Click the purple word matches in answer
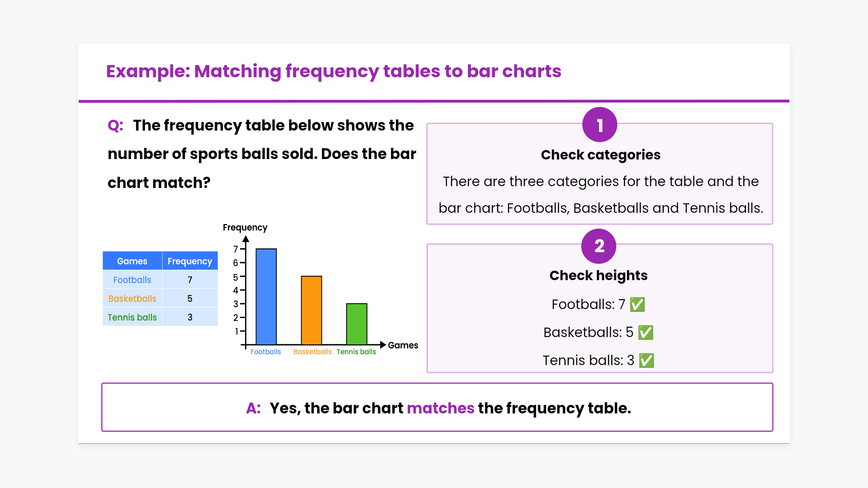The width and height of the screenshot is (868, 488). pyautogui.click(x=440, y=408)
